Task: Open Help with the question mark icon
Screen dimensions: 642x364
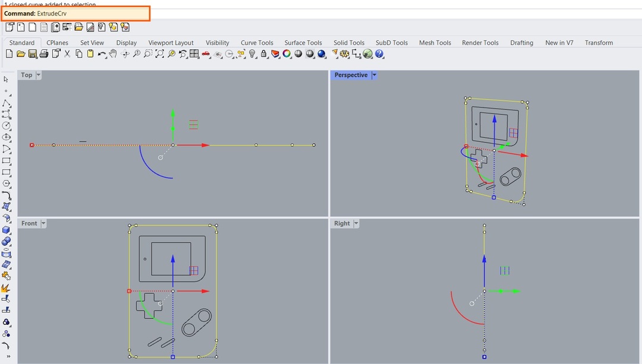Action: click(x=379, y=53)
